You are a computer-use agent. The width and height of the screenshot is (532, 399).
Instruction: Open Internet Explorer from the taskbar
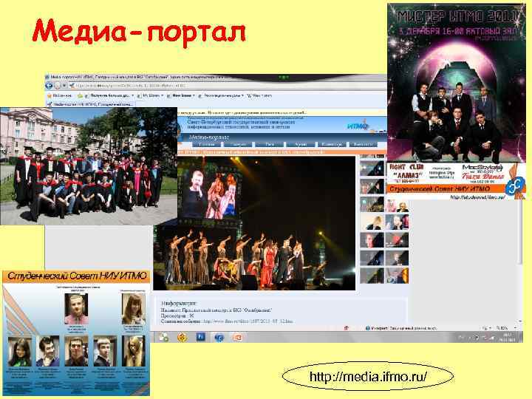tap(219, 338)
